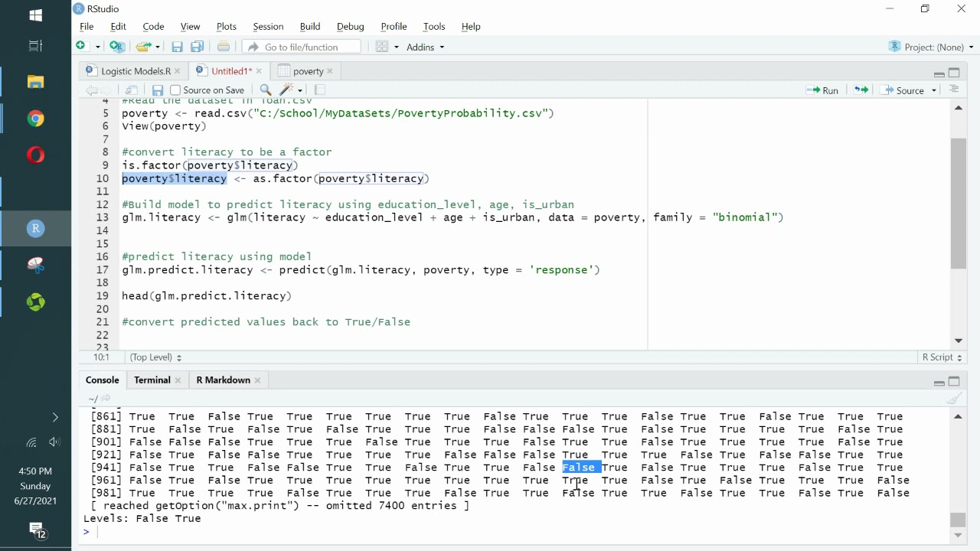Open the Tools menu
The image size is (980, 551).
click(x=433, y=26)
